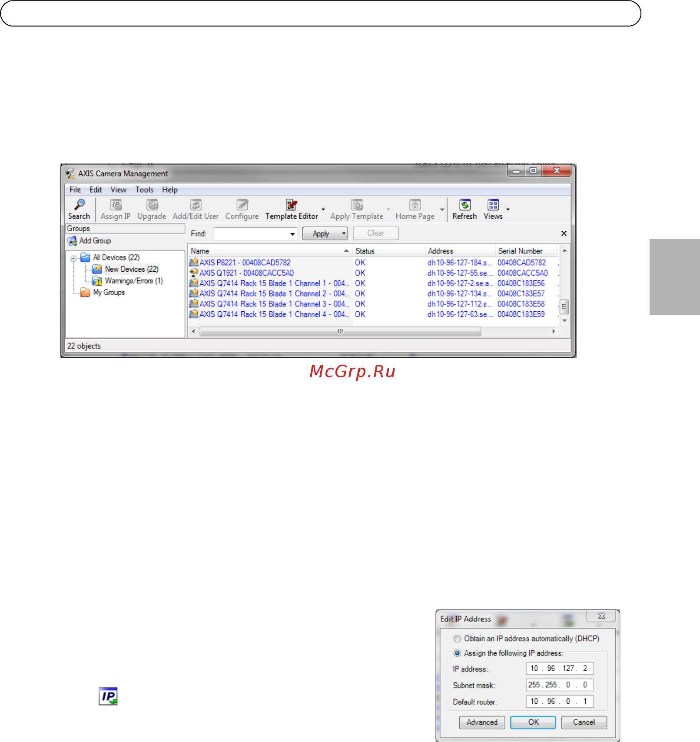This screenshot has height=742, width=700.
Task: Click the Search toolbar icon
Action: pyautogui.click(x=80, y=204)
